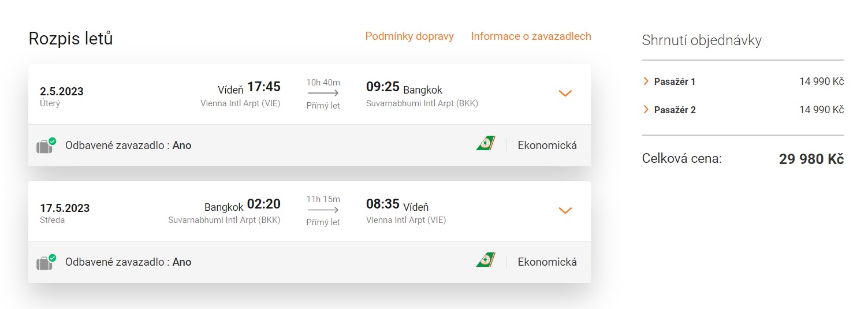The height and width of the screenshot is (309, 868).
Task: Click the Ekonomická class label on outbound flight
Action: (x=547, y=146)
